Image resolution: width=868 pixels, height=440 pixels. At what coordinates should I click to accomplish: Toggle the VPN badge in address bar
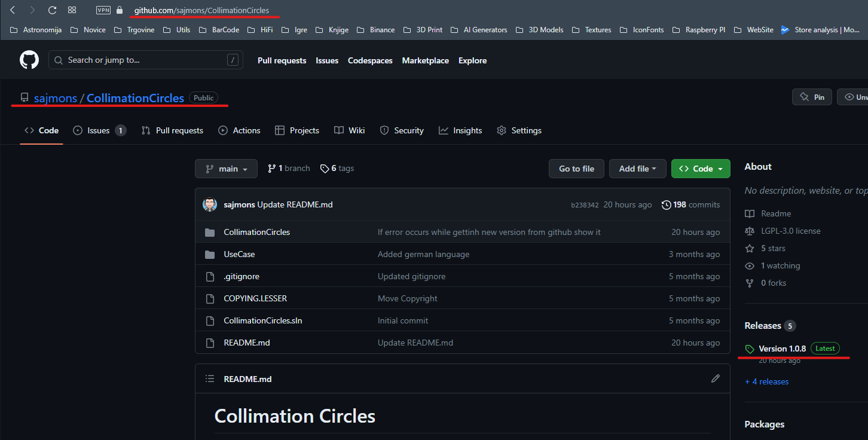click(103, 10)
